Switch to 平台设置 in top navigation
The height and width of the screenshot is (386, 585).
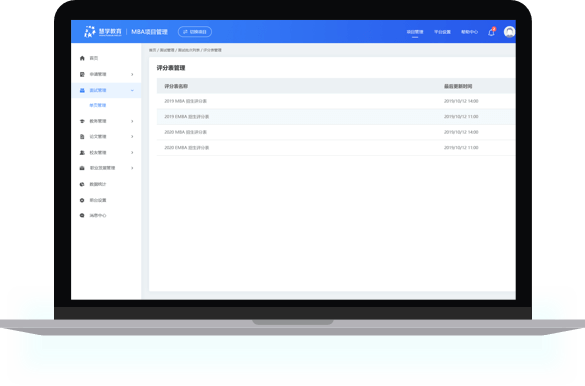[x=442, y=32]
